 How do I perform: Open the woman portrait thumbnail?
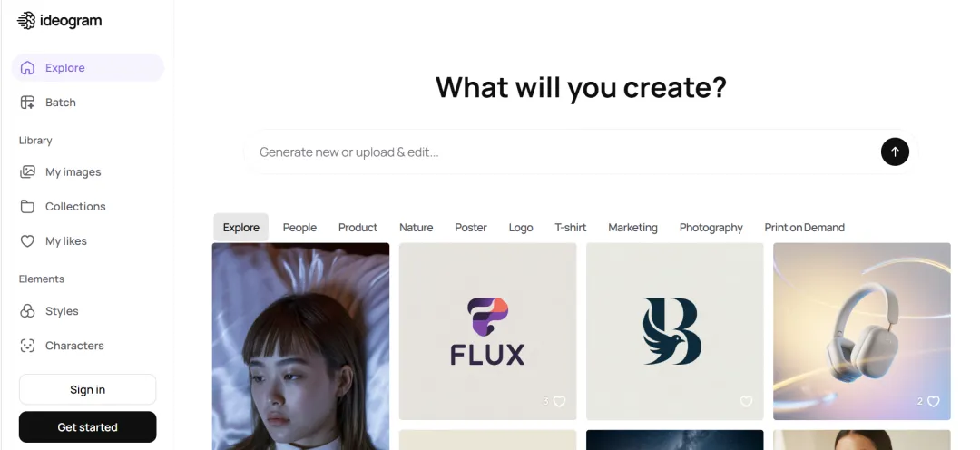300,347
